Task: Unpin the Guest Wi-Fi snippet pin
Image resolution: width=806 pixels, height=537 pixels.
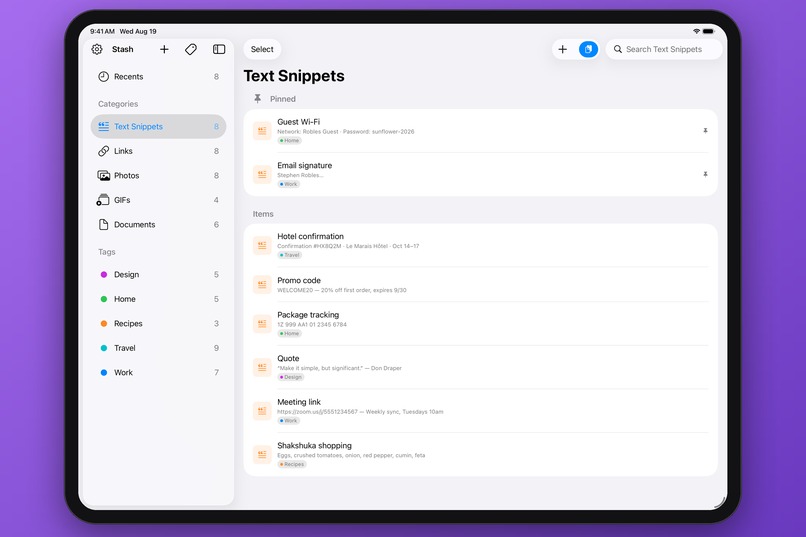Action: coord(705,131)
